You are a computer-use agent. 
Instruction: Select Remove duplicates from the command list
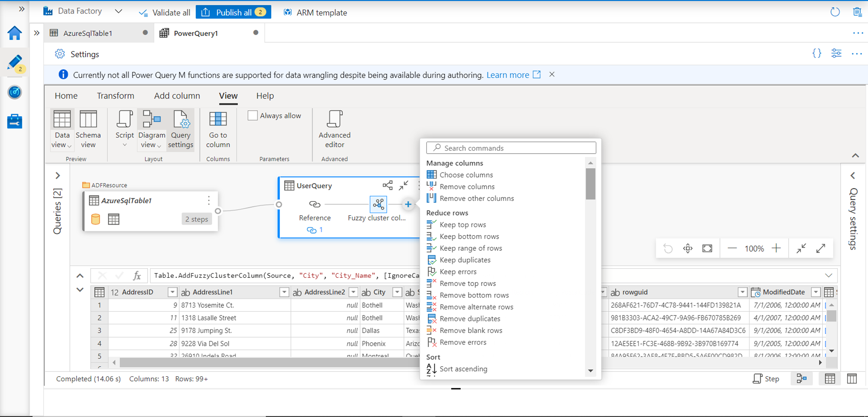(470, 318)
